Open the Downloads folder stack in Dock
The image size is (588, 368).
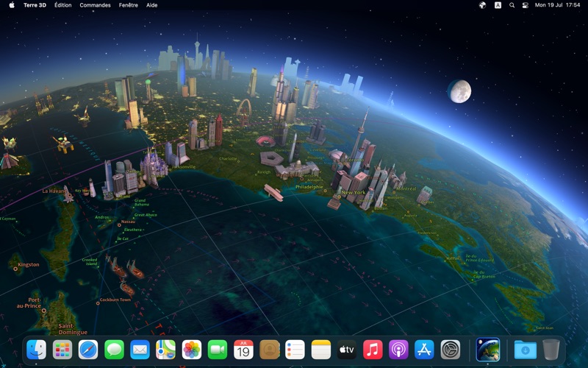tap(526, 350)
